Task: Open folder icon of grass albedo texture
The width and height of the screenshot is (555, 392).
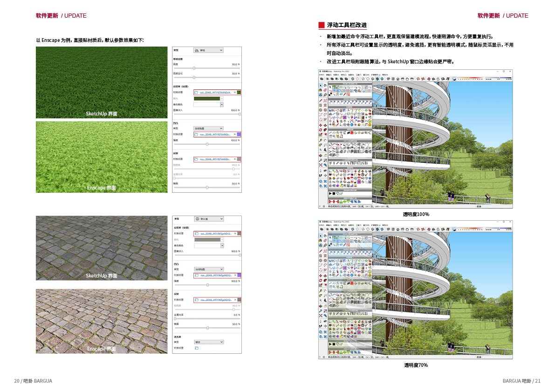Action: (x=197, y=93)
